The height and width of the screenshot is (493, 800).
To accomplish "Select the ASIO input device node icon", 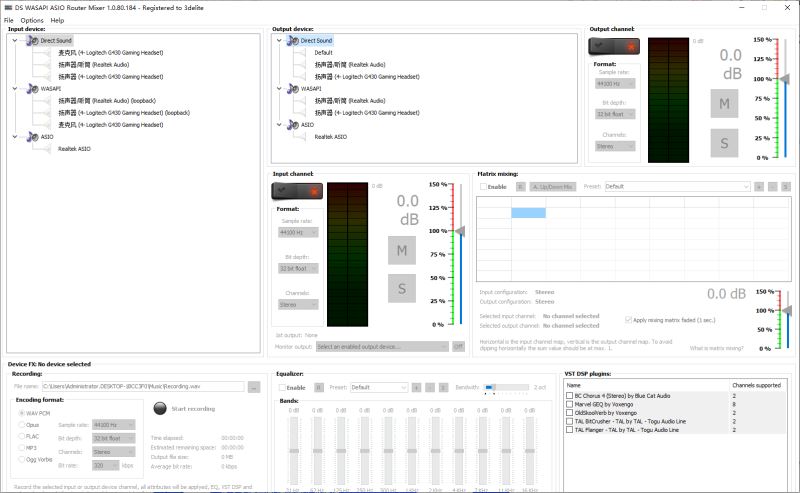I will tap(33, 137).
